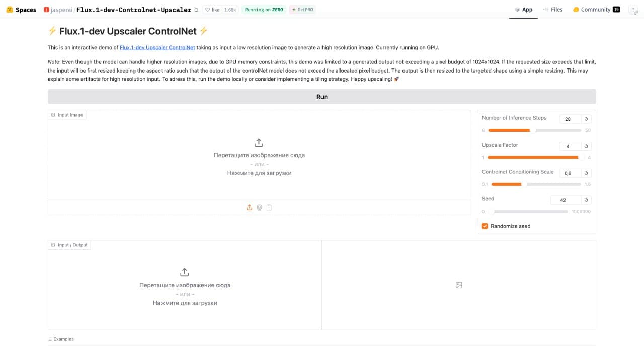Screen dimensions: 644x346
Task: Click the Number of Inference Steps label
Action: (514, 118)
